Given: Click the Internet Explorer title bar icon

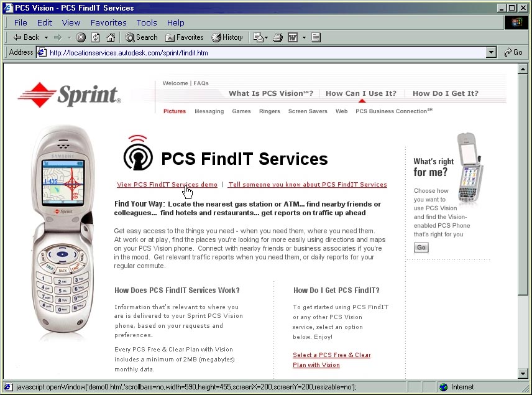Looking at the screenshot, I should [x=8, y=8].
